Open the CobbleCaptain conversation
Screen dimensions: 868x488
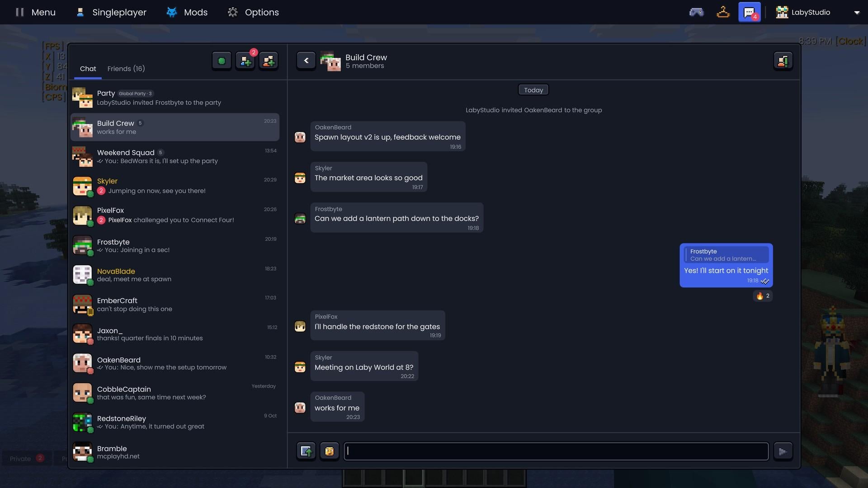point(175,393)
